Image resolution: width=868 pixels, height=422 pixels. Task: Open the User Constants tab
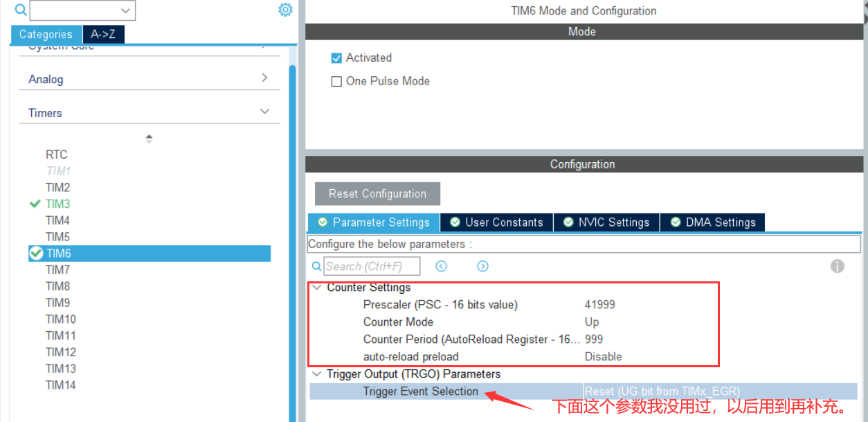pyautogui.click(x=496, y=222)
